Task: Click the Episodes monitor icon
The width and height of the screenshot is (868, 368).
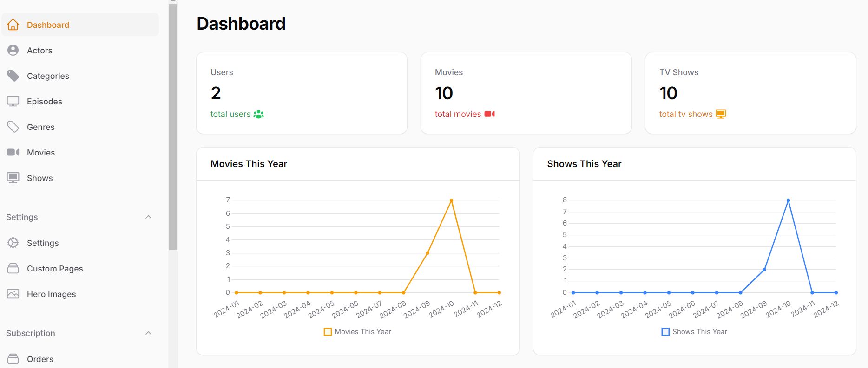Action: tap(13, 101)
